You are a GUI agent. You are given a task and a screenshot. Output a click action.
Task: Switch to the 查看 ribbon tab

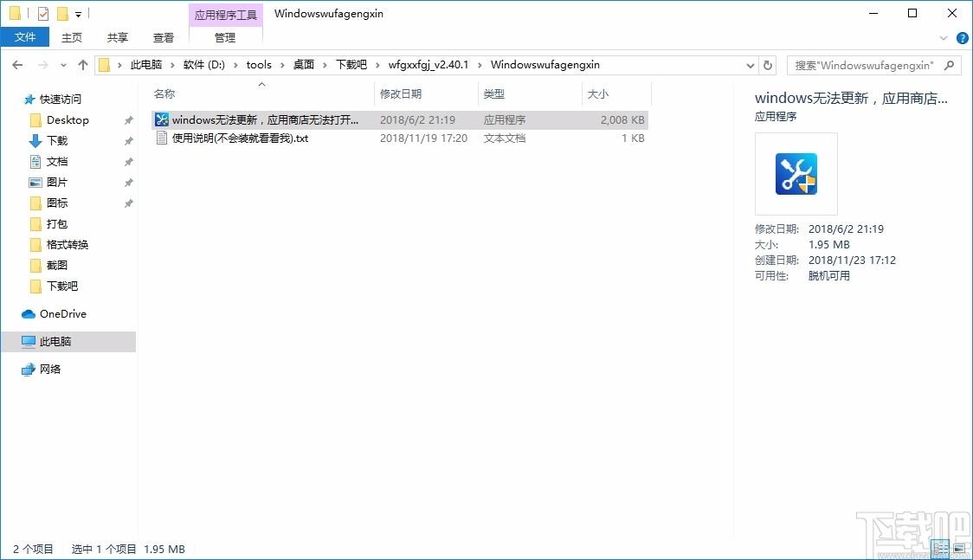[x=164, y=38]
